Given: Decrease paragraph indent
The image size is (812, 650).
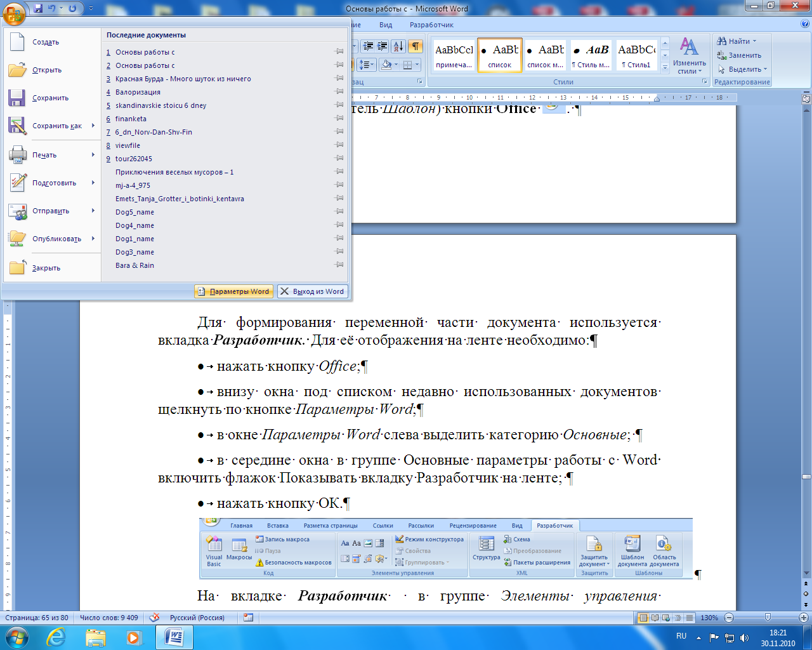Looking at the screenshot, I should pyautogui.click(x=369, y=46).
